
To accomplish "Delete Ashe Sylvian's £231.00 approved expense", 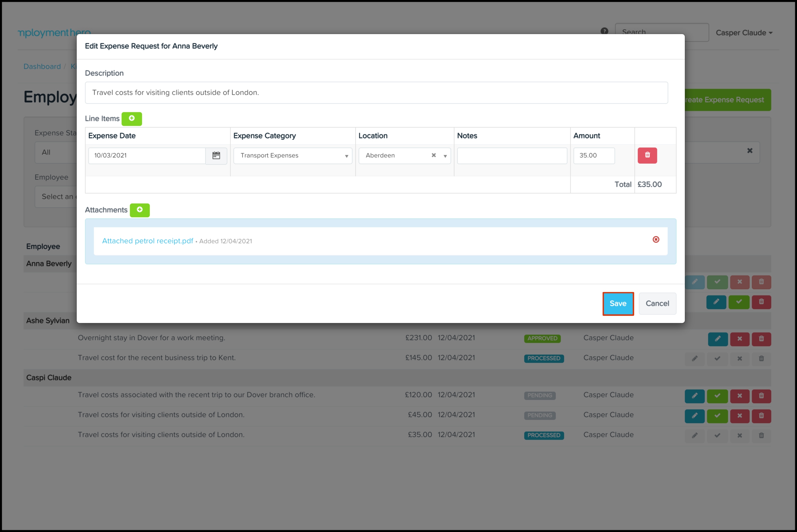I will [x=761, y=339].
